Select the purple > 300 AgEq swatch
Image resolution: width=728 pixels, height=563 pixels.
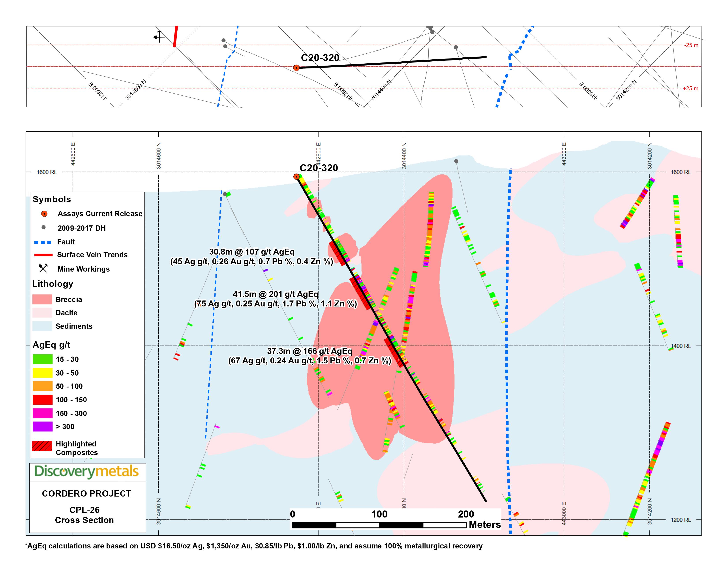43,427
